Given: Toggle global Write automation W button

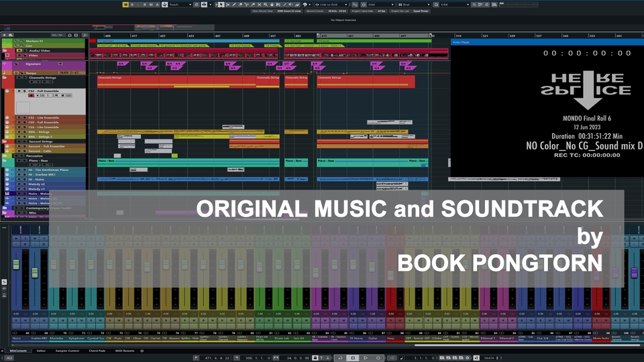Looking at the screenshot, I should coord(151,5).
